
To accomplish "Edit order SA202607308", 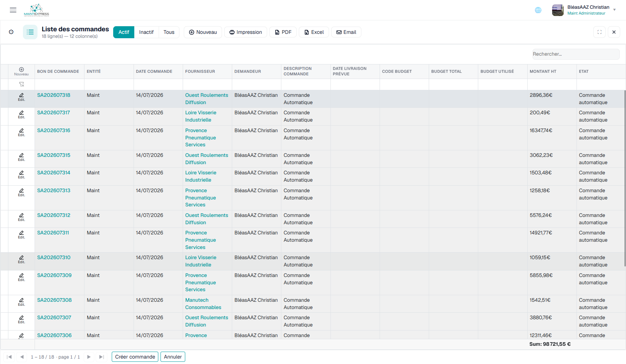I will click(x=21, y=302).
